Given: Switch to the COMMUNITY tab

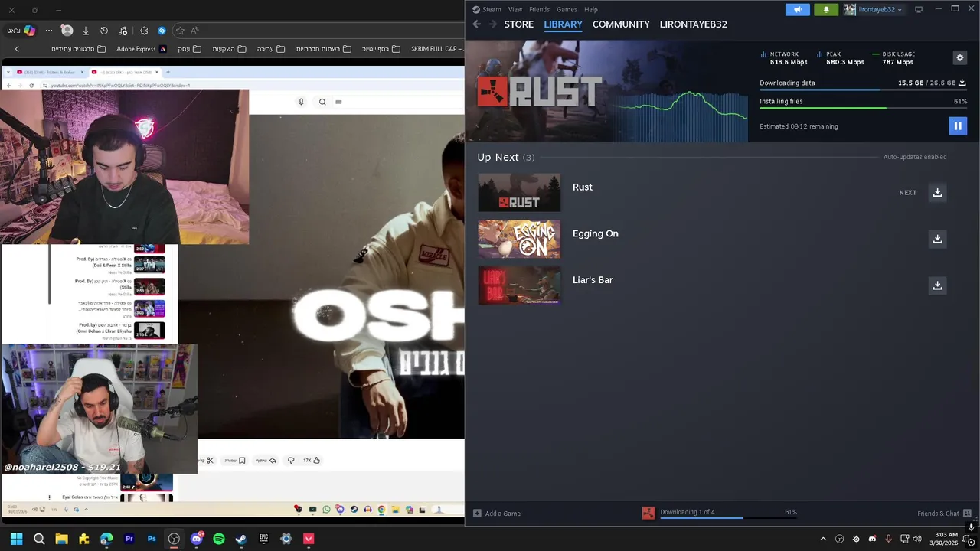Looking at the screenshot, I should [621, 24].
